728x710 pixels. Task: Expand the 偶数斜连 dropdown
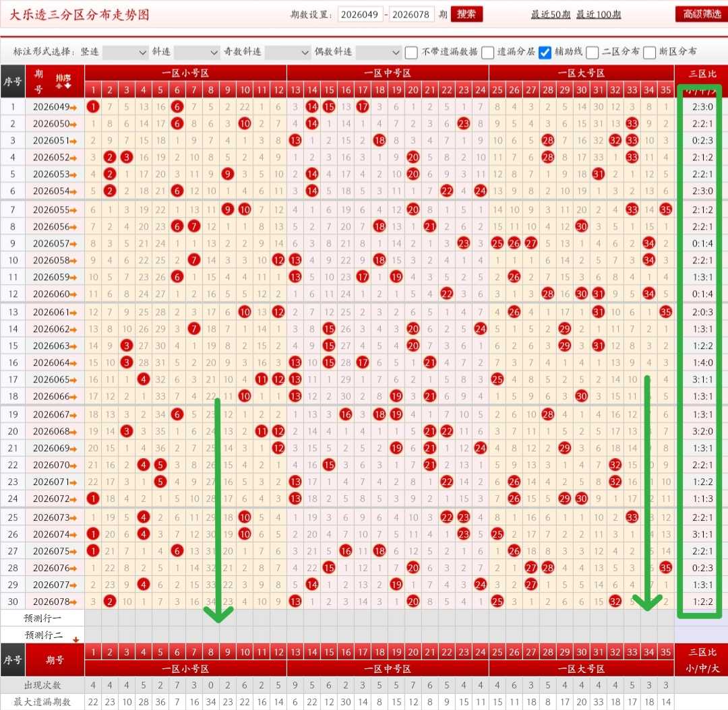tap(378, 52)
